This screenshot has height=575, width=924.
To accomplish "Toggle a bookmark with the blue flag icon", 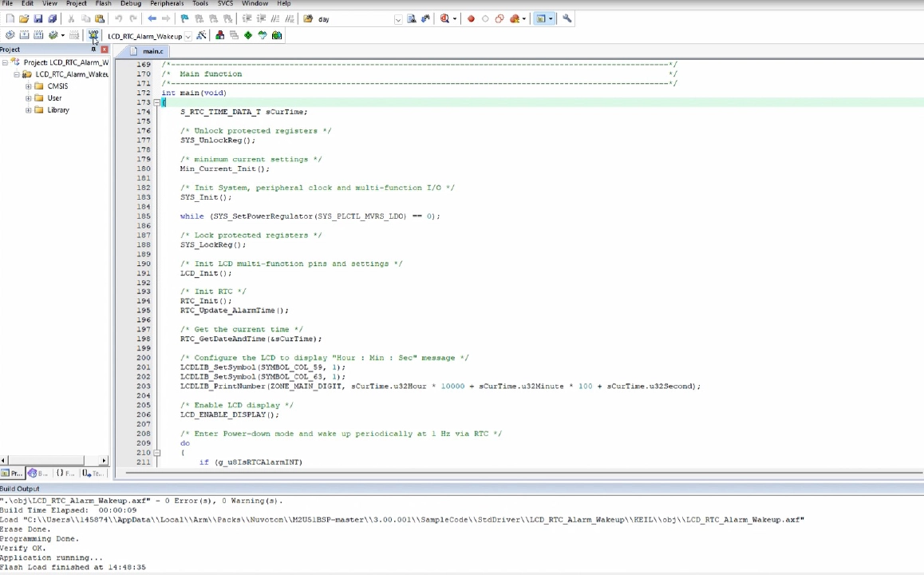I will 184,19.
